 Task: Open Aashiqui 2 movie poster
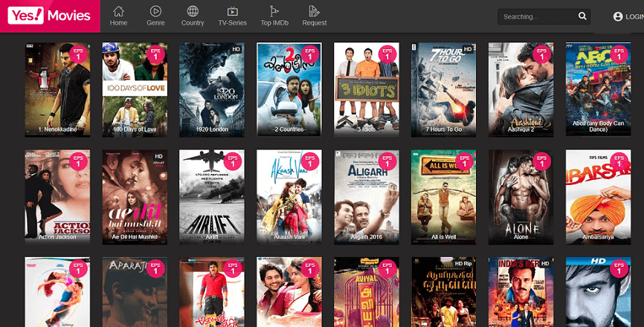point(521,89)
